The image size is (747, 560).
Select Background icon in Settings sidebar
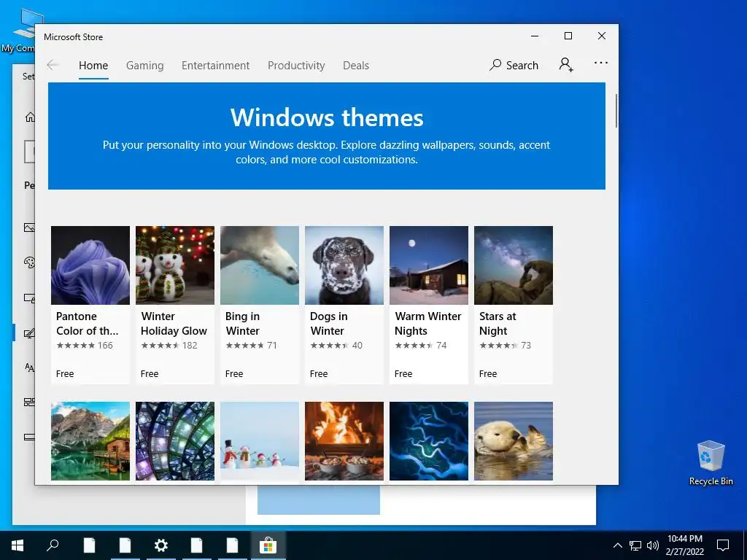coord(29,227)
